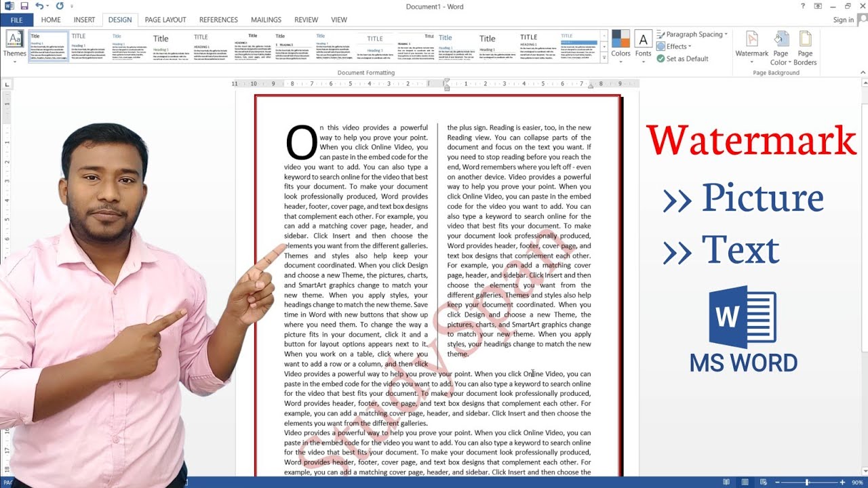
Task: Choose the style set with shaded blue heading
Action: point(579,47)
